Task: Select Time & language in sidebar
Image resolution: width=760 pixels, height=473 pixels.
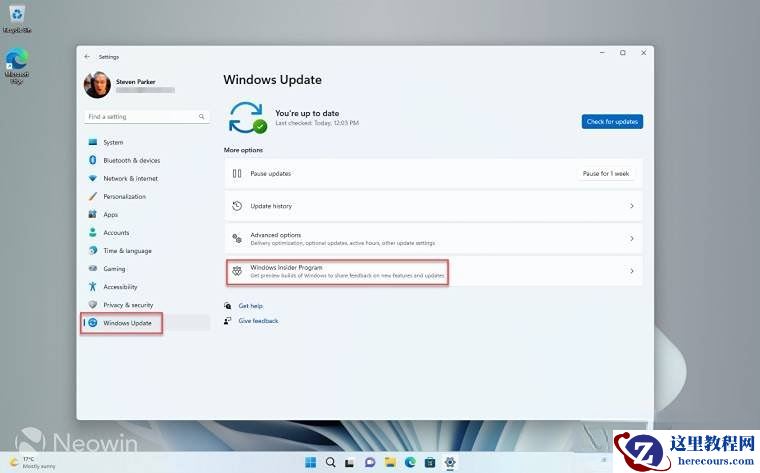Action: point(147,251)
